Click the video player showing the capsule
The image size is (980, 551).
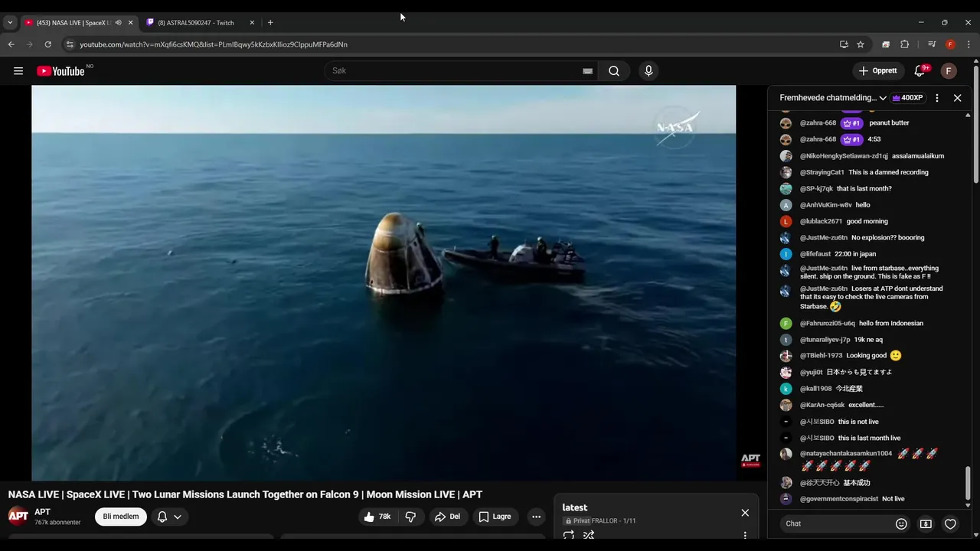click(384, 283)
